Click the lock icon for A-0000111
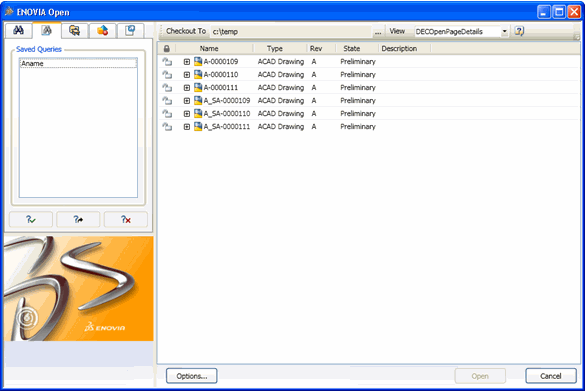 (167, 88)
